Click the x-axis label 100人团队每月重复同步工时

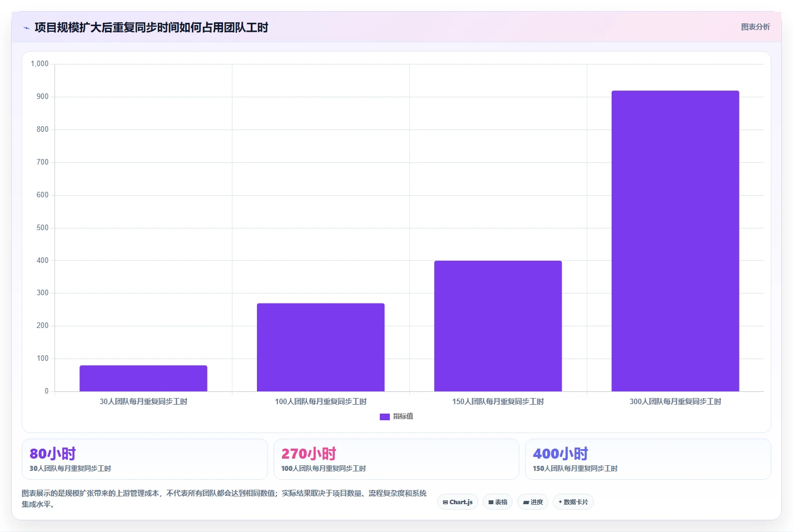pos(321,401)
